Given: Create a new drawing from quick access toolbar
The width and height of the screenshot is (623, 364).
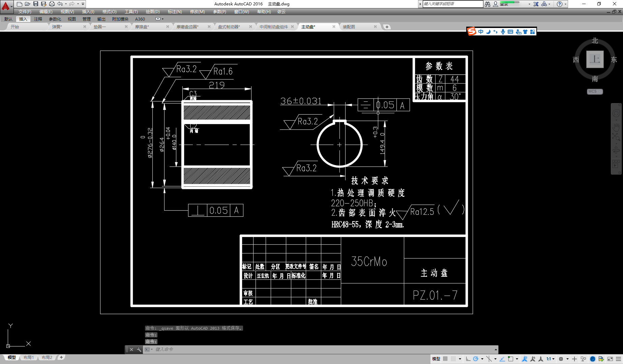Looking at the screenshot, I should click(x=19, y=4).
